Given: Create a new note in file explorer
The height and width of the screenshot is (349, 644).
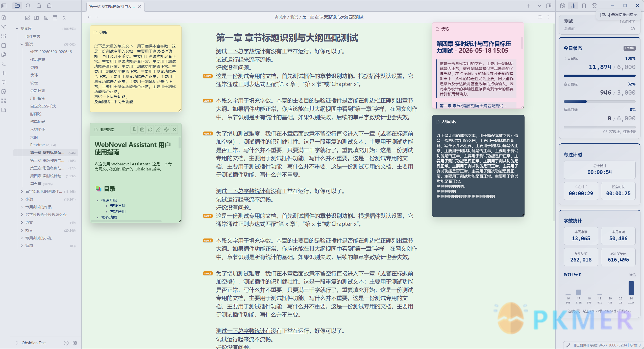Looking at the screenshot, I should (27, 18).
